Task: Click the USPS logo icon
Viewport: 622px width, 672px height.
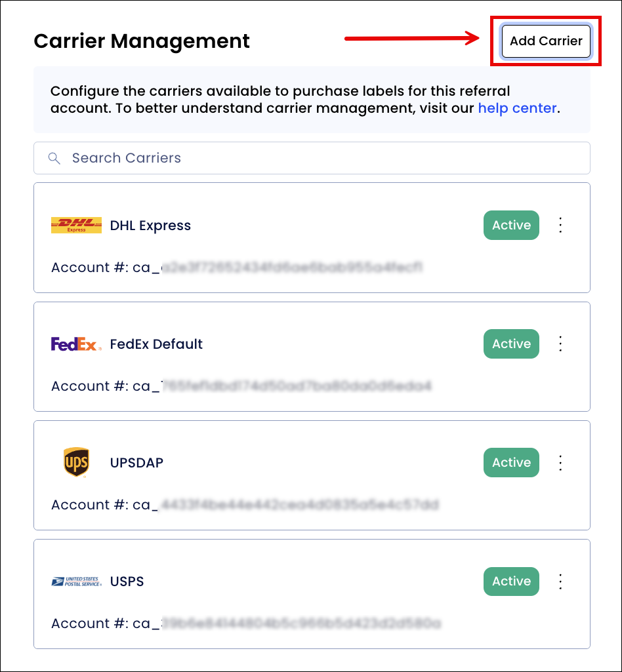Action: [x=76, y=582]
